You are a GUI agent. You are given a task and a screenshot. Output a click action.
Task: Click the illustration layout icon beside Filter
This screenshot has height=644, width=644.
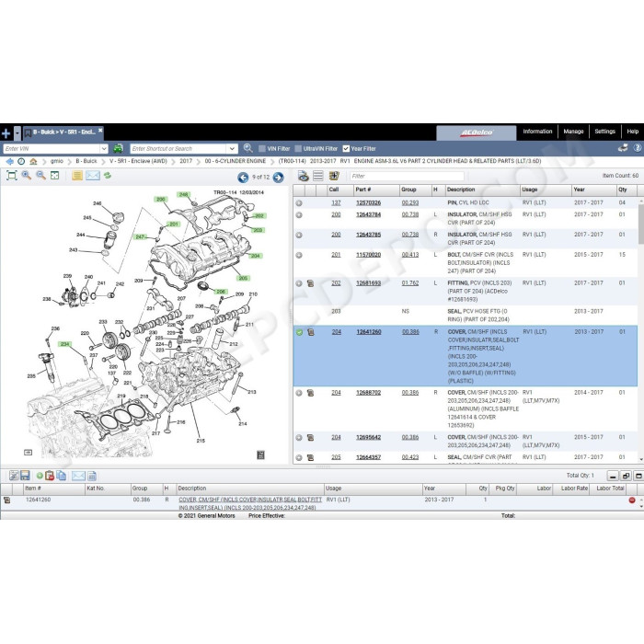pos(334,176)
